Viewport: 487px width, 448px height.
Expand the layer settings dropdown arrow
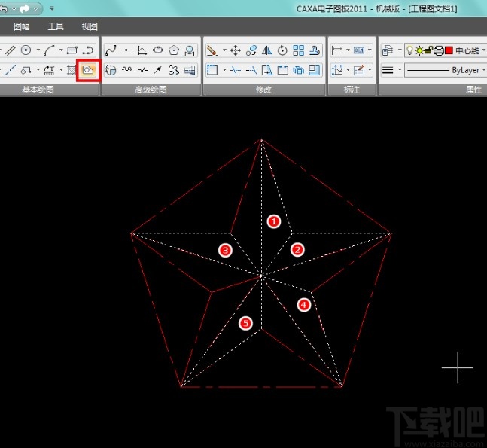coord(400,50)
